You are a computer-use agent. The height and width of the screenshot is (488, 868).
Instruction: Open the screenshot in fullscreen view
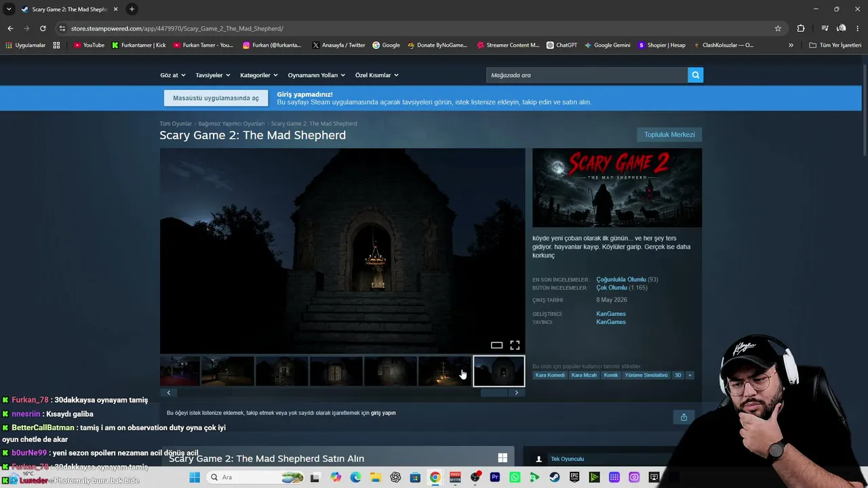(515, 346)
